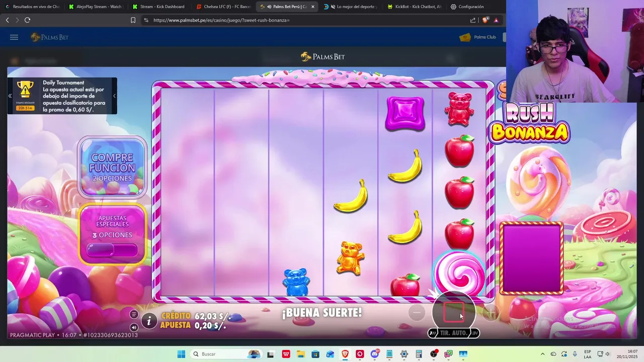Bookmark this page icon

tap(133, 20)
